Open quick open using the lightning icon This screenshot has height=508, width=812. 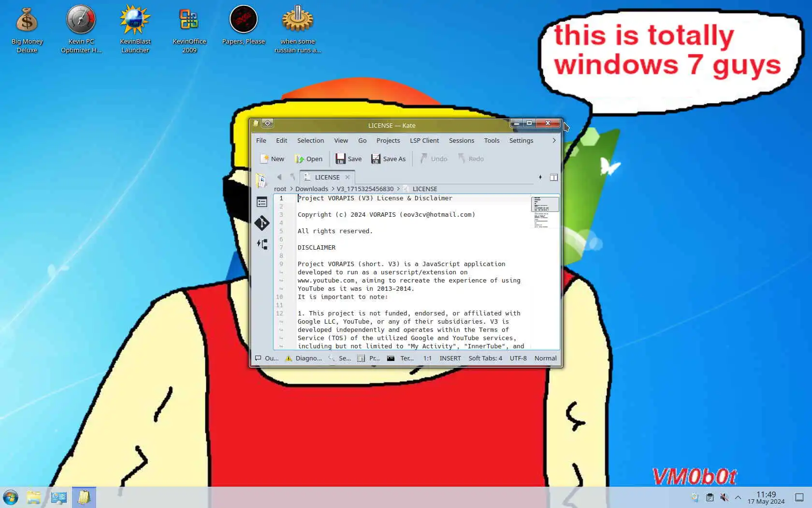(540, 177)
